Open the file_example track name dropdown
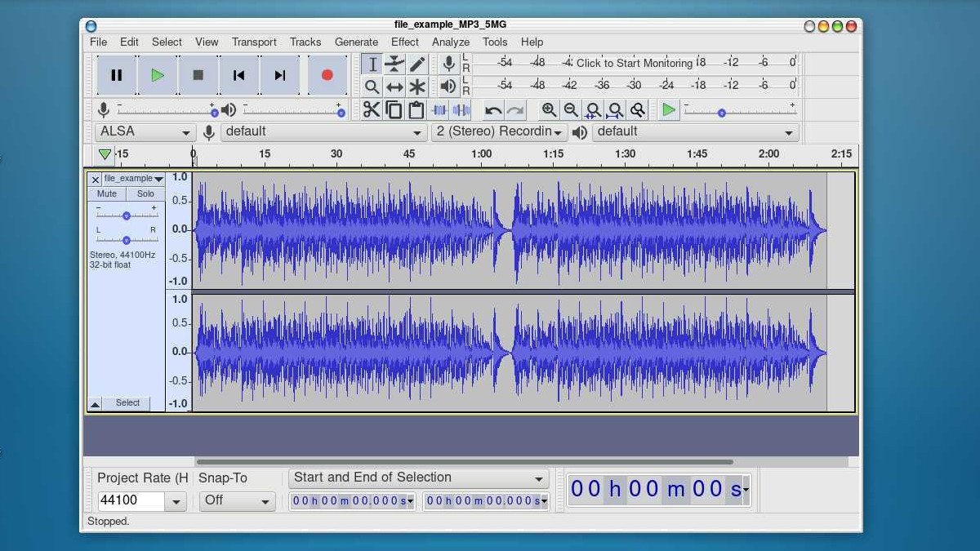The image size is (980, 551). tap(134, 179)
